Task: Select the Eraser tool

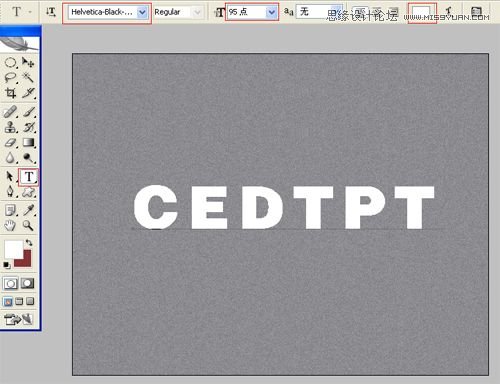Action: 11,143
